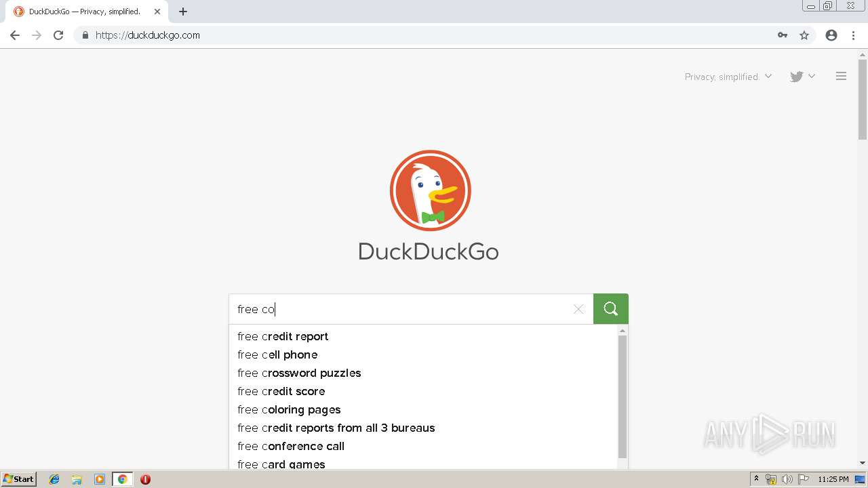
Task: Click the network tray icon
Action: 771,479
